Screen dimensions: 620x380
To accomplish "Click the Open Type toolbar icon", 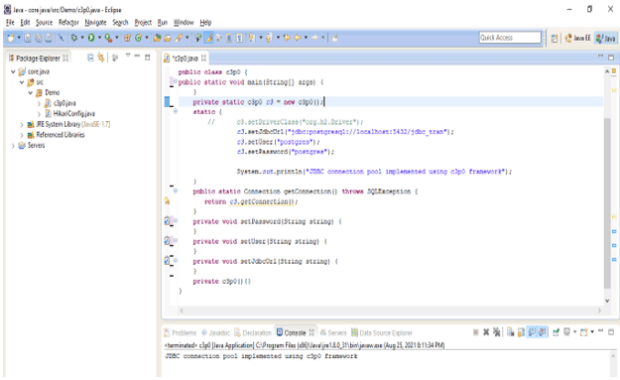I will 157,38.
